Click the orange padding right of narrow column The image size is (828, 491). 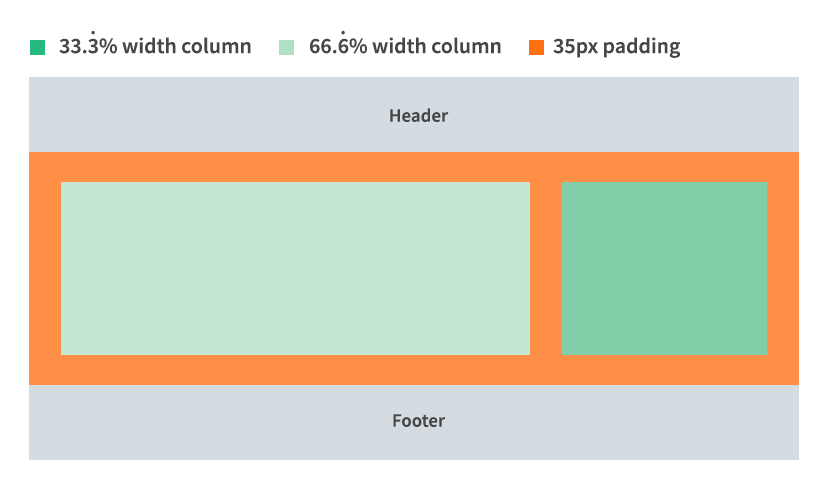point(783,268)
